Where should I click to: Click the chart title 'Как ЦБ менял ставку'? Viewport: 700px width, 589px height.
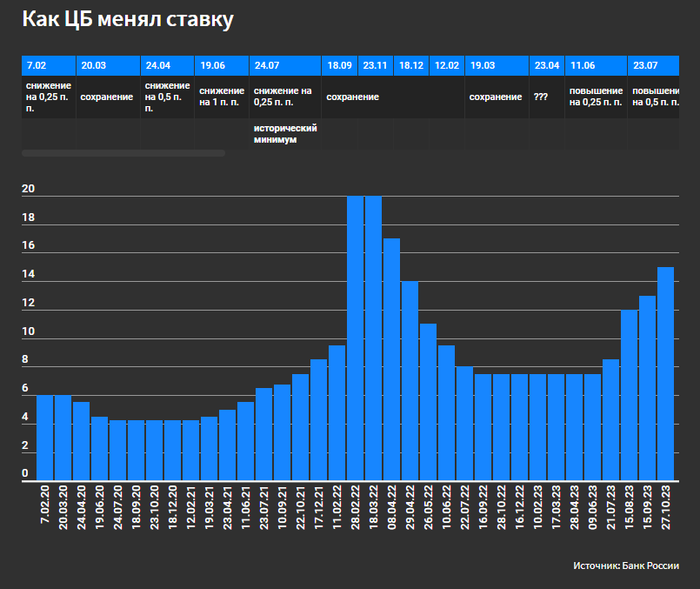pyautogui.click(x=127, y=19)
